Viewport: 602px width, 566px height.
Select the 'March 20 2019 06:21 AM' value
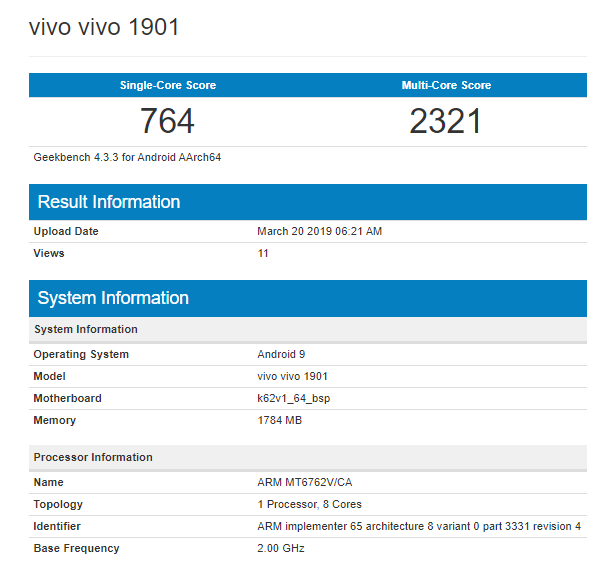coord(319,231)
